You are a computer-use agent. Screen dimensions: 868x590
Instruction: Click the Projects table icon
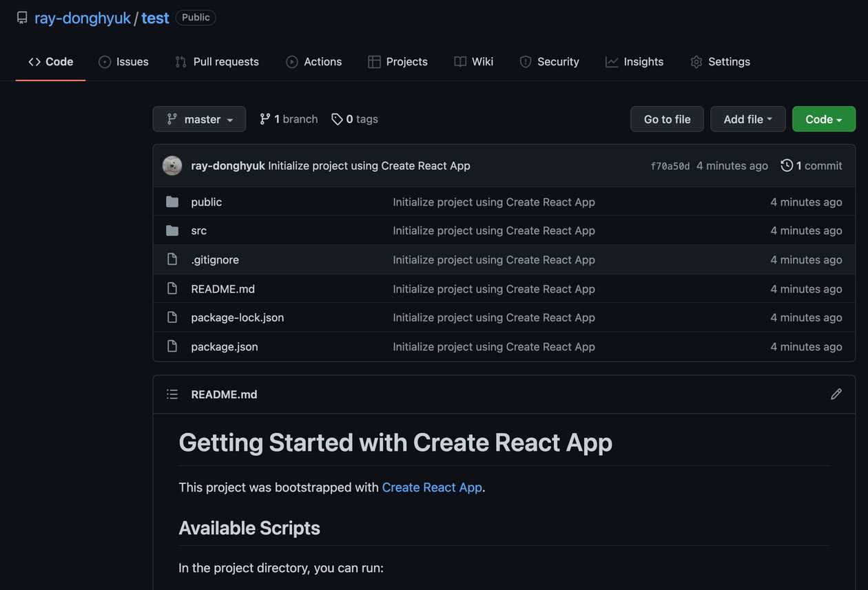pos(374,62)
